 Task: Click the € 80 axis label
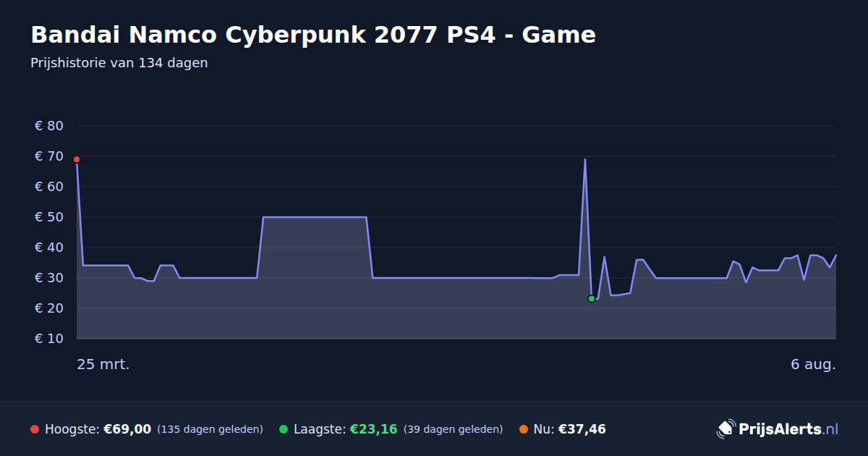[49, 126]
